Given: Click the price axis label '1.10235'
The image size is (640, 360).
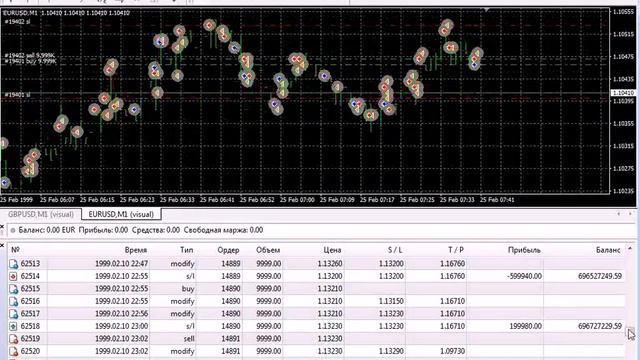Looking at the screenshot, I should pos(623,191).
